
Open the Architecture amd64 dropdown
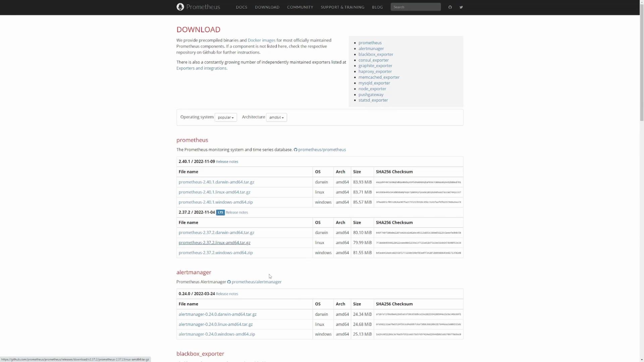276,117
